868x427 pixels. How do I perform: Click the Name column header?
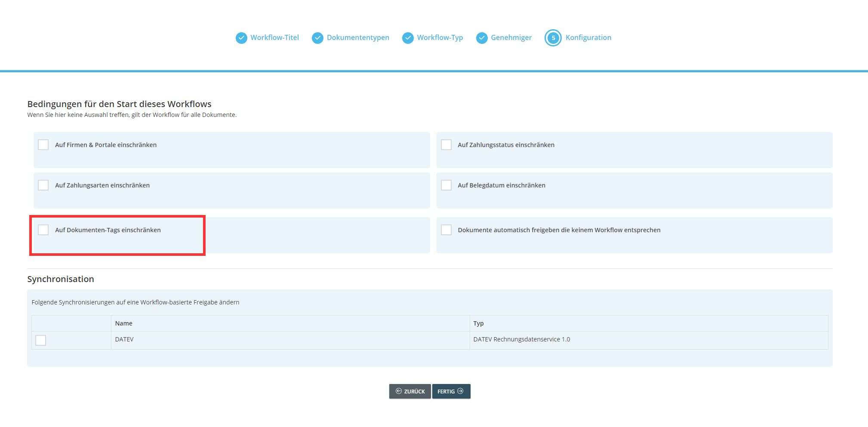coord(290,323)
